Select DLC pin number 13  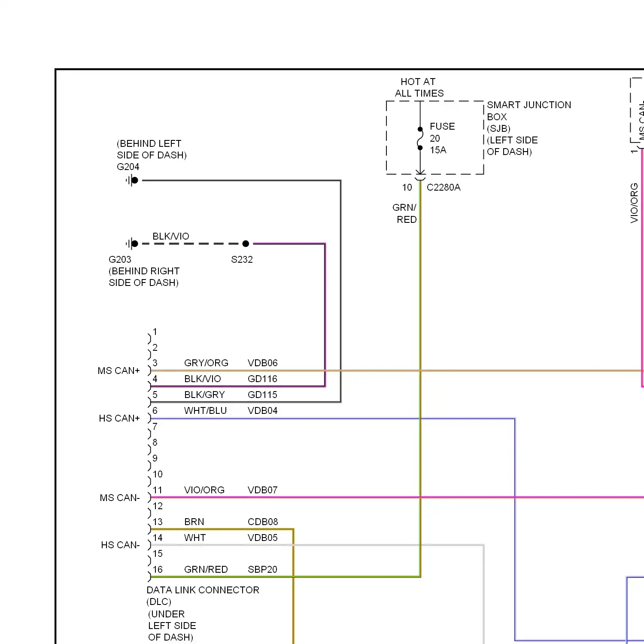click(x=158, y=522)
